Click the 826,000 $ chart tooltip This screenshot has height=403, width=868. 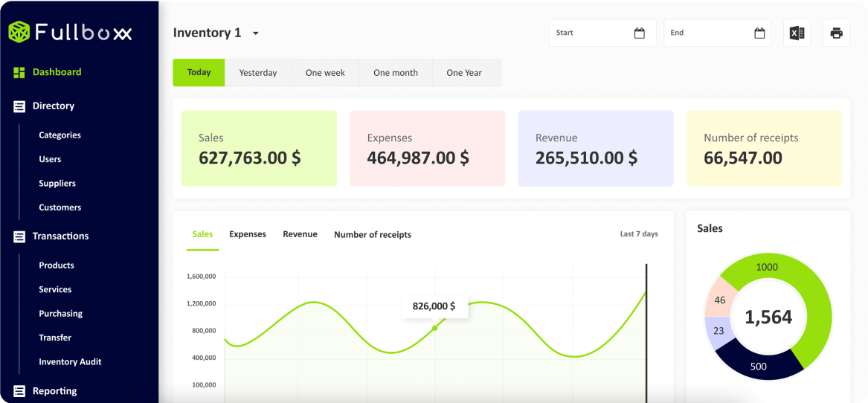coord(434,306)
